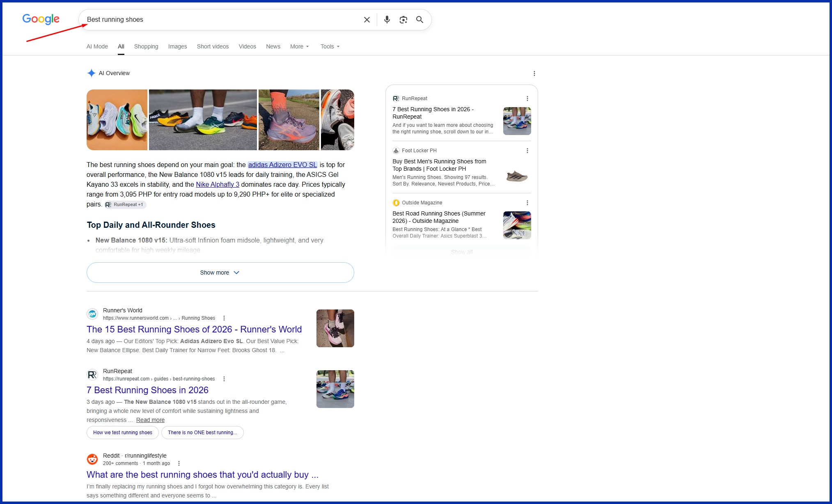
Task: Click the magnifying glass search icon
Action: click(x=419, y=20)
